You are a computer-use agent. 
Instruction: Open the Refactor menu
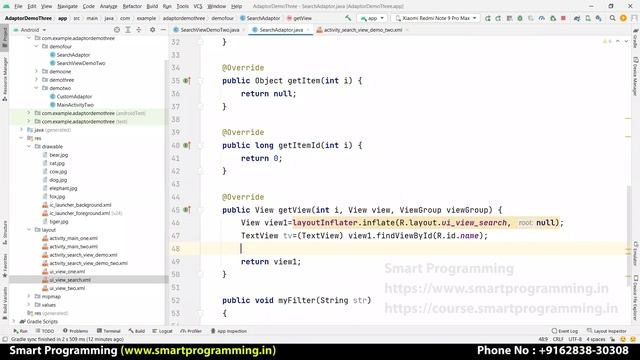[132, 6]
